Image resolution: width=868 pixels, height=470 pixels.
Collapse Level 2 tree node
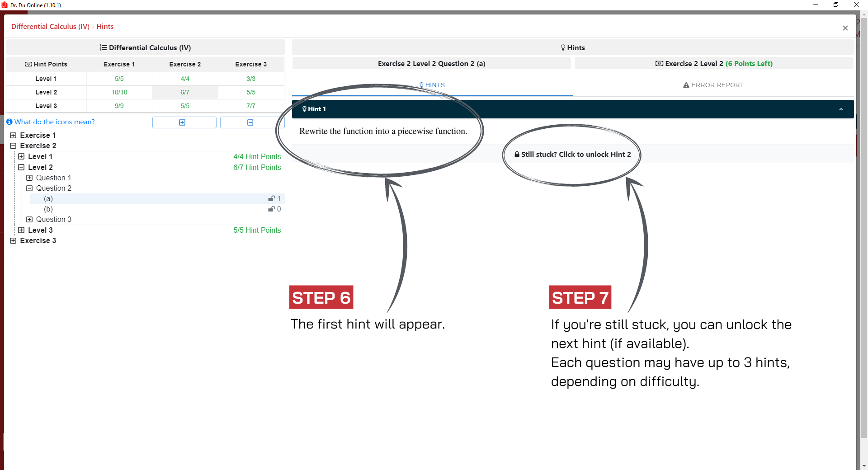tap(21, 167)
